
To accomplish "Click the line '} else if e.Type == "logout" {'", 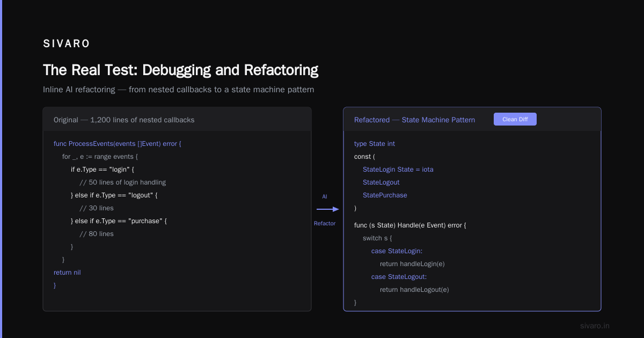I will (114, 195).
